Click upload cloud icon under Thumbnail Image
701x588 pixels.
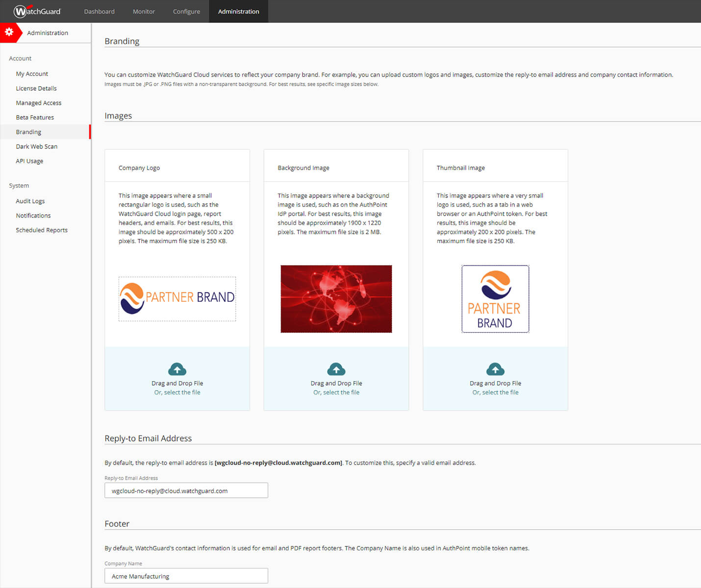(x=495, y=369)
